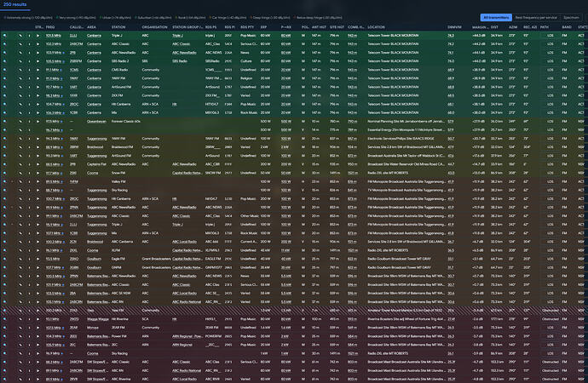This screenshot has height=383, width=588.
Task: Show path profile for ABC Classic Canberra row
Action: 20,44
